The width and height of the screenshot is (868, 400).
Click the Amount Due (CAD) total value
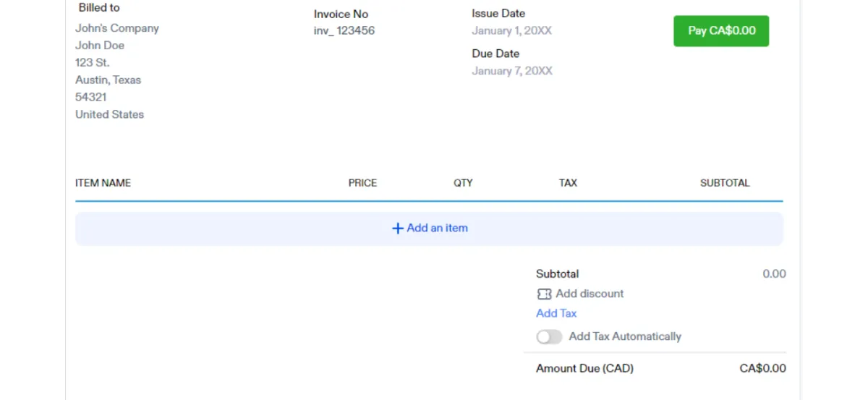[762, 369]
